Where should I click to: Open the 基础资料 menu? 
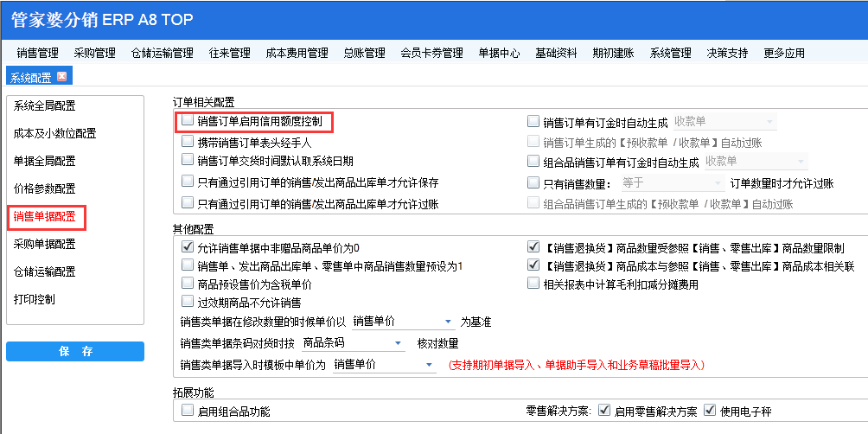[x=557, y=54]
